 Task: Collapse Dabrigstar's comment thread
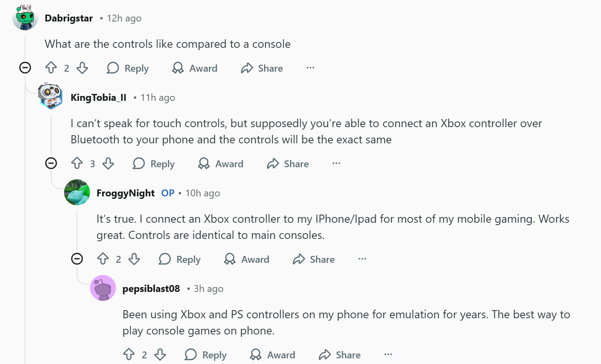tap(25, 68)
